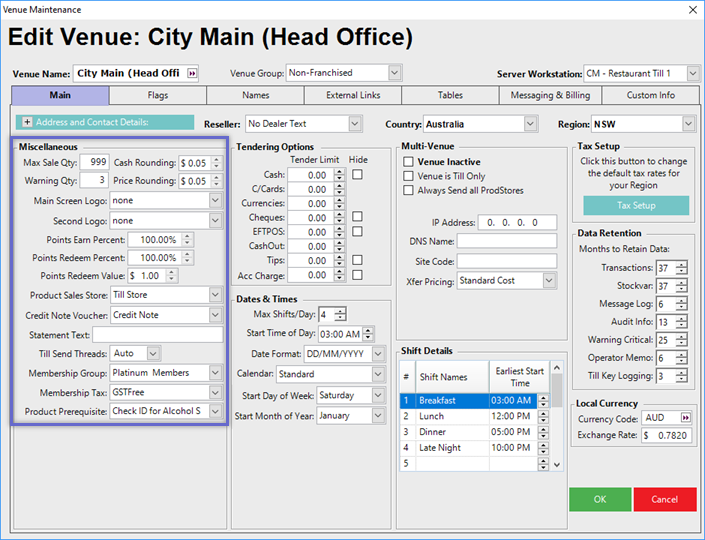Open the Till Send Threads dropdown
Image resolution: width=705 pixels, height=540 pixels.
(x=153, y=353)
